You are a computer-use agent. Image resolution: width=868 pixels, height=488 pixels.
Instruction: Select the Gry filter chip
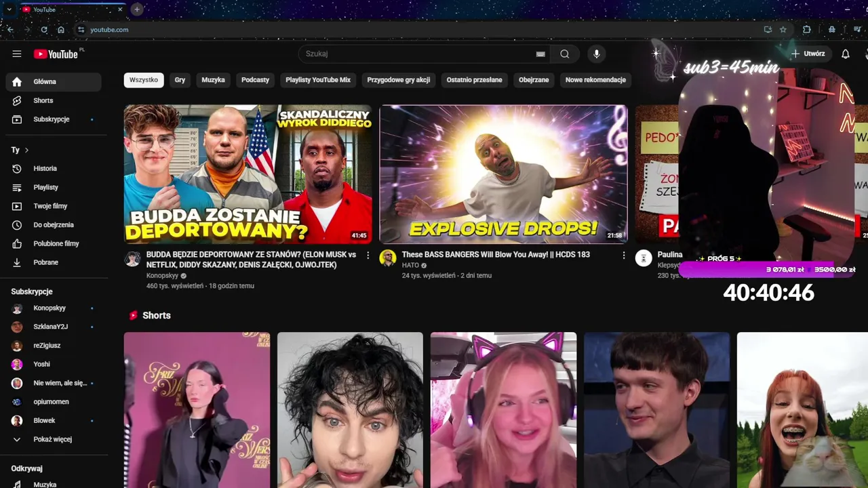point(180,80)
